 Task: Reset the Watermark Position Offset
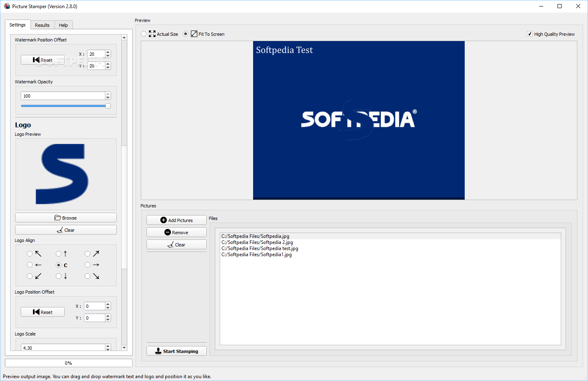tap(43, 60)
